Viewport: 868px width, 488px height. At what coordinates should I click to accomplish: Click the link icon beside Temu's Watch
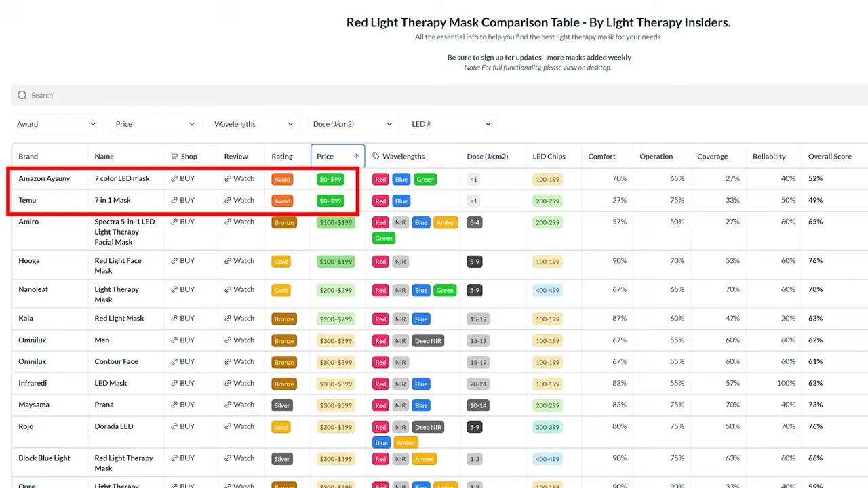(228, 200)
